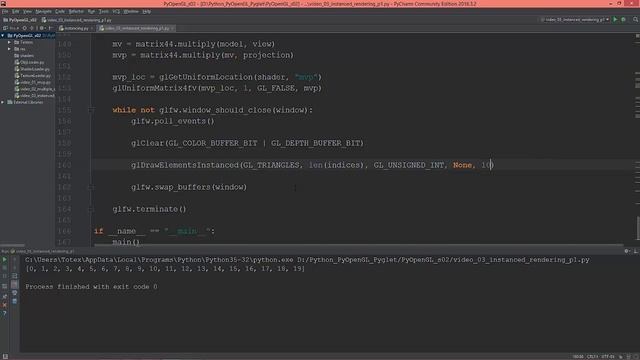
Task: Click the fold end marker at line 164
Action: point(91,209)
